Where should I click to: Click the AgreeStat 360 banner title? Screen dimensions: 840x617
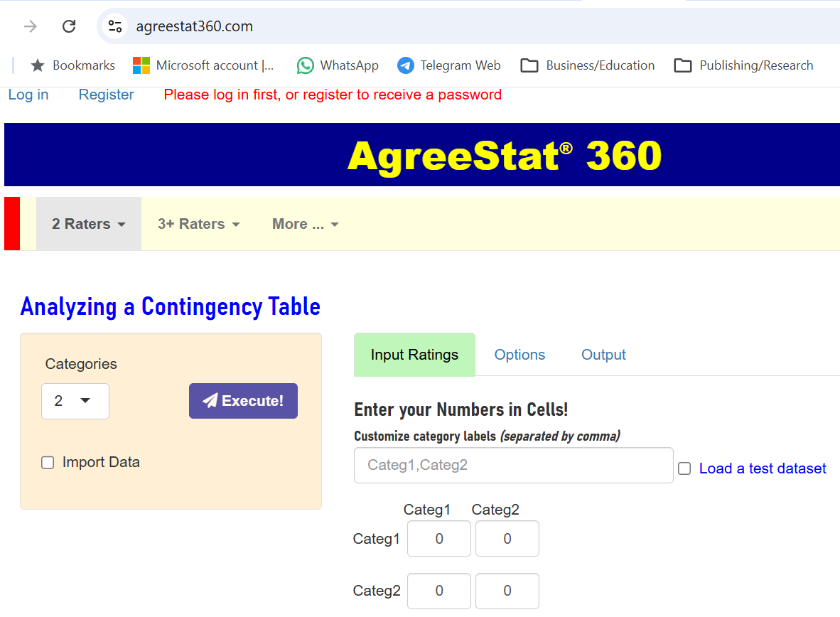[x=504, y=156]
